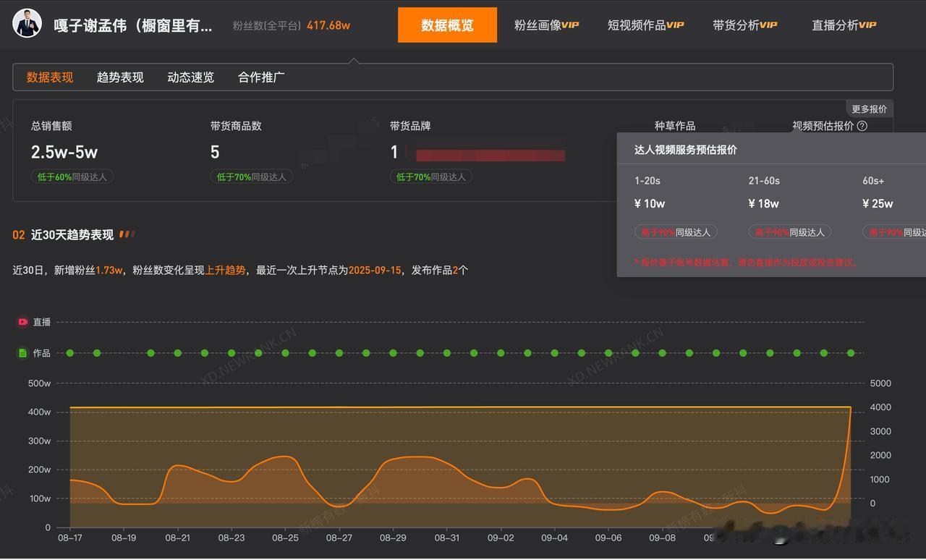Click the 作品 dot above the 09-04 date

tap(554, 353)
